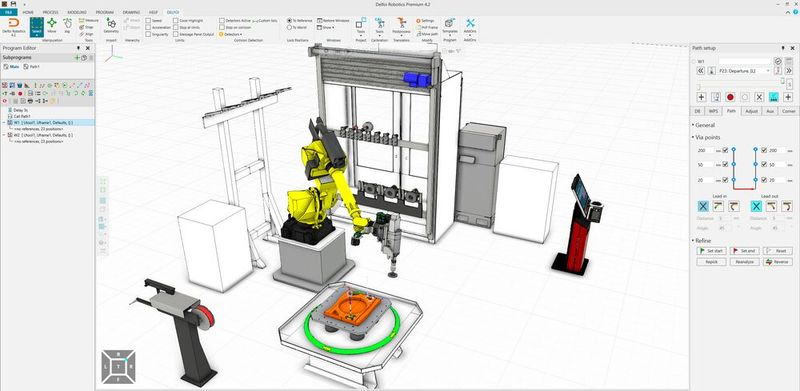Activate the Move manipulation tool

click(52, 26)
